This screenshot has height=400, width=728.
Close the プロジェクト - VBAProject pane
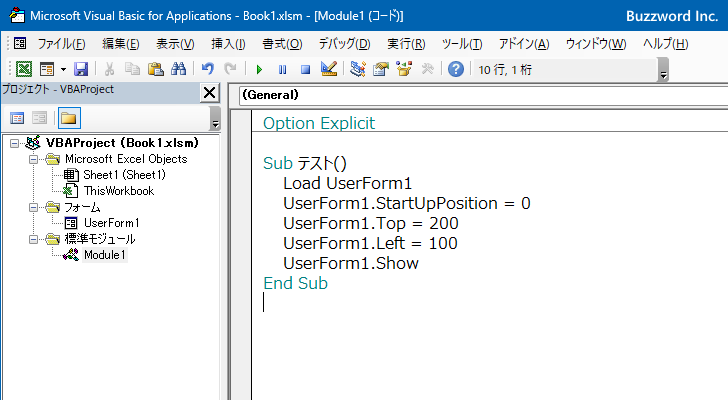(x=209, y=92)
